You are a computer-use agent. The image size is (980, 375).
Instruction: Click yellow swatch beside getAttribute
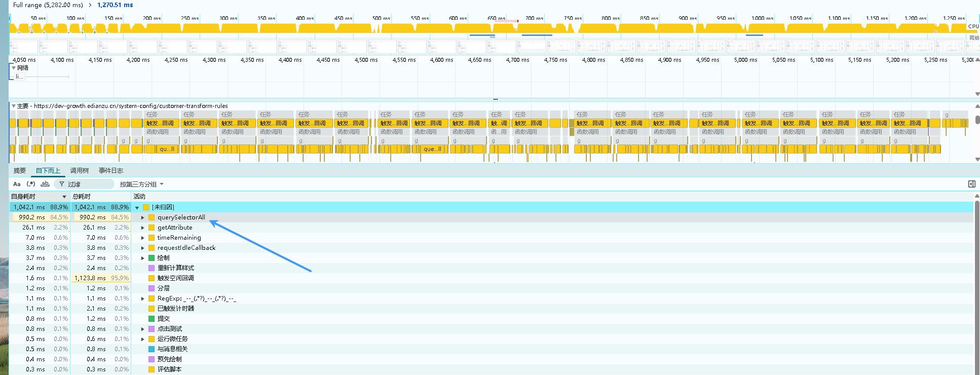[x=152, y=228]
